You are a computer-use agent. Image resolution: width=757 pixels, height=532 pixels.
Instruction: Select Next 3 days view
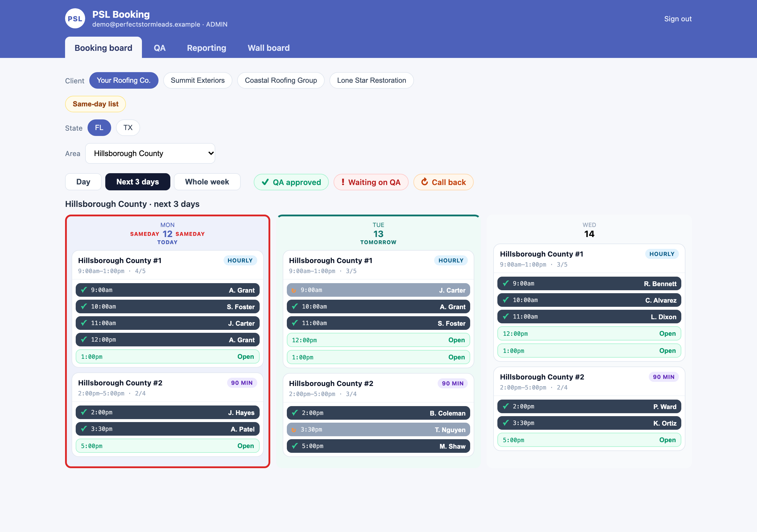pos(138,181)
